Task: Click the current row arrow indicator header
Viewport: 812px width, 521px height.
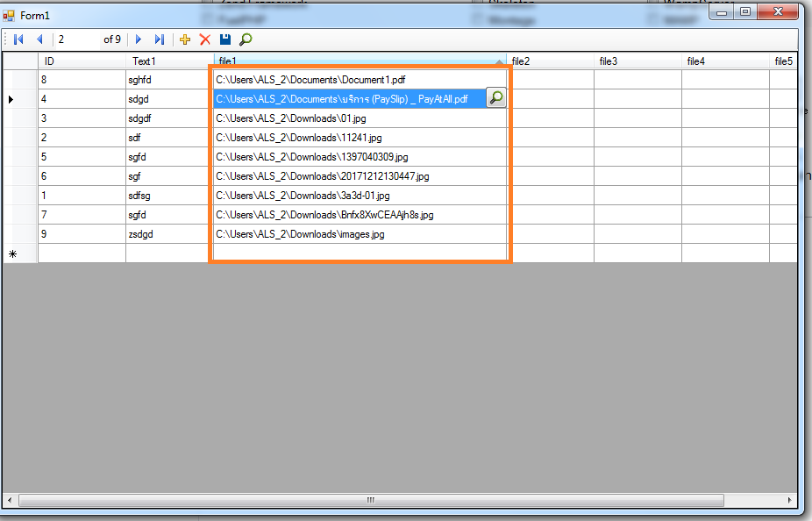Action: (21, 98)
